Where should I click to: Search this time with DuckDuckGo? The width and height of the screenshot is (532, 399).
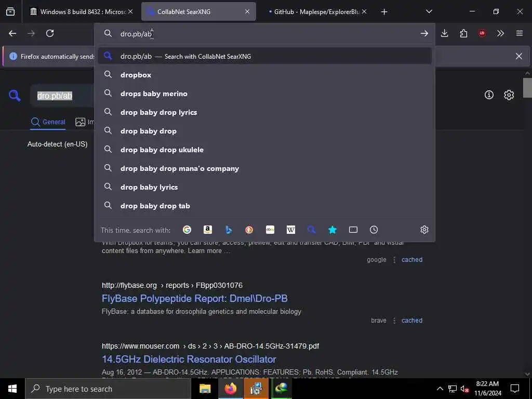(249, 230)
